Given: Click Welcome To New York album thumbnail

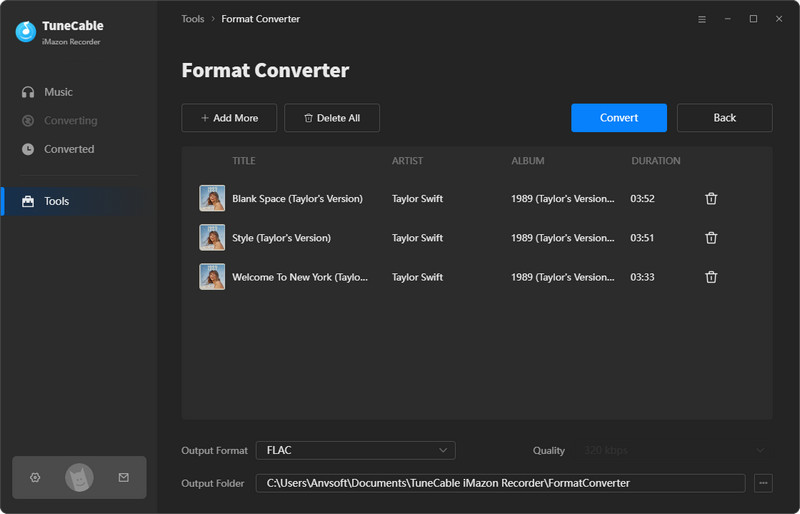Looking at the screenshot, I should pyautogui.click(x=212, y=277).
